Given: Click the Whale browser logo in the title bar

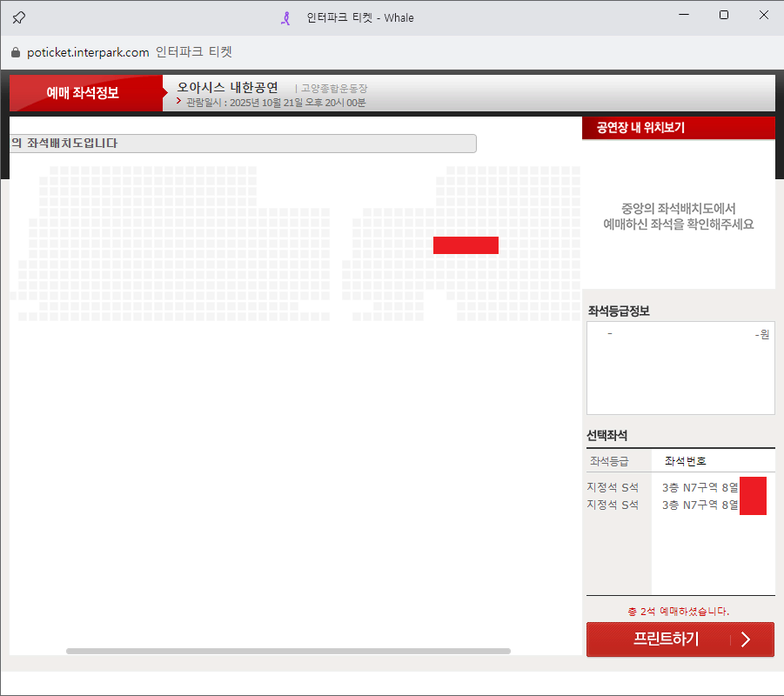Looking at the screenshot, I should coord(285,18).
